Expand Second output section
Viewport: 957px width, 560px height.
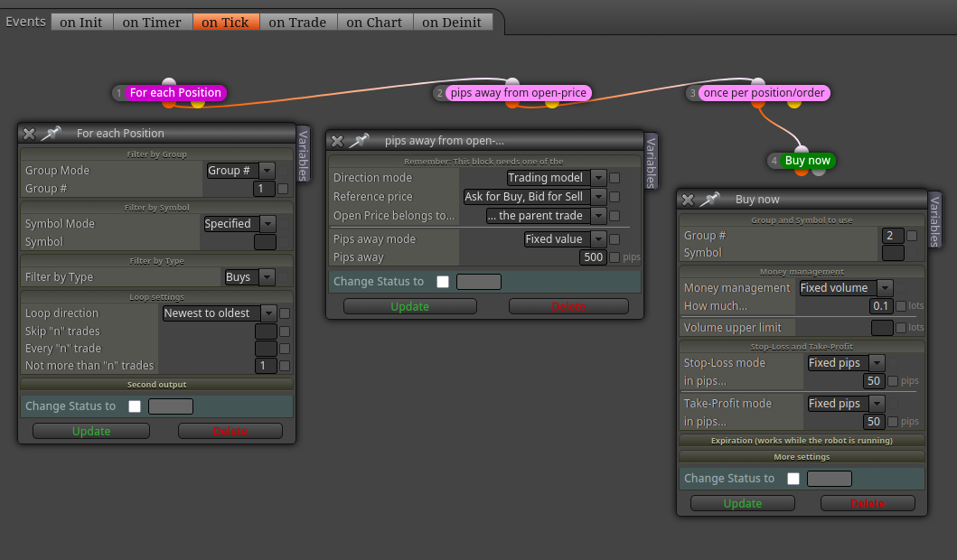[x=157, y=384]
